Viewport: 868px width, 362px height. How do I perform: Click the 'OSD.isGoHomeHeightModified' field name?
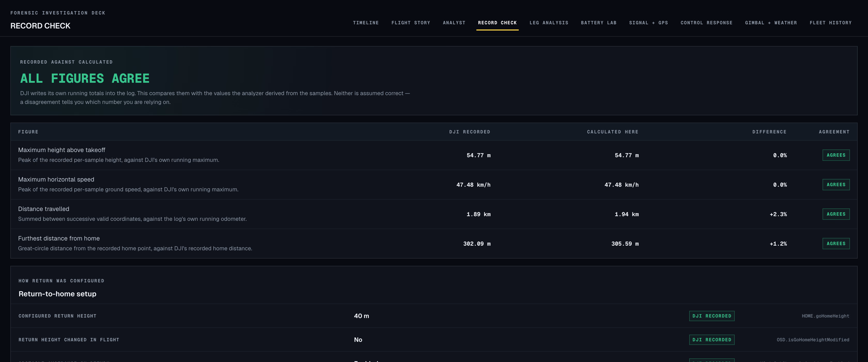[x=813, y=340]
